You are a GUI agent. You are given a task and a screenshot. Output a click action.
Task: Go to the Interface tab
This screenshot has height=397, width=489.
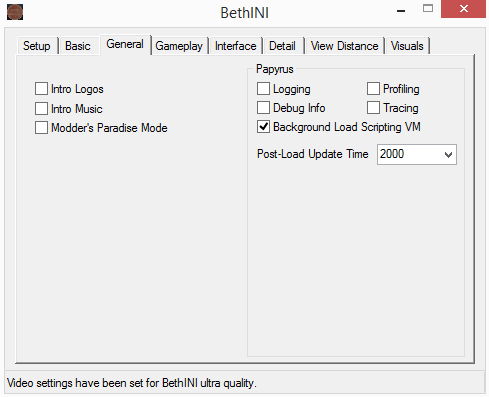pyautogui.click(x=236, y=46)
